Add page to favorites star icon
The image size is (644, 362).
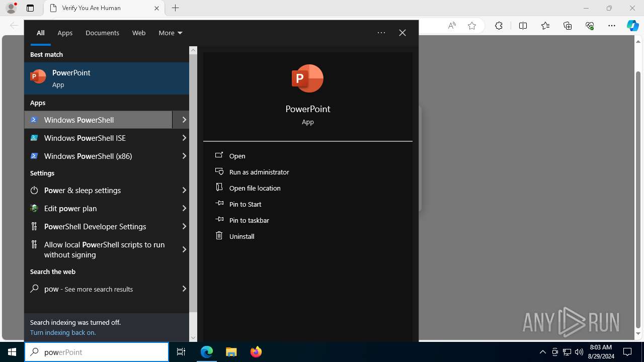coord(472,26)
